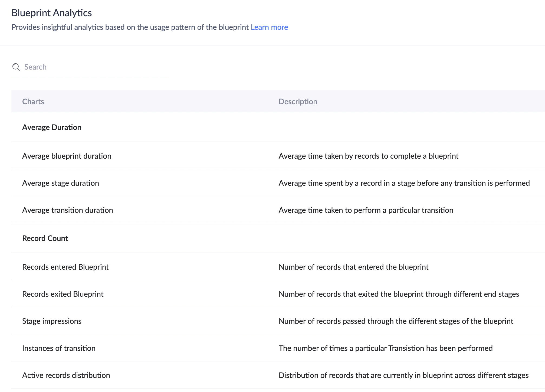The image size is (545, 392).
Task: Click description for Records exited Blueprint
Action: point(399,294)
